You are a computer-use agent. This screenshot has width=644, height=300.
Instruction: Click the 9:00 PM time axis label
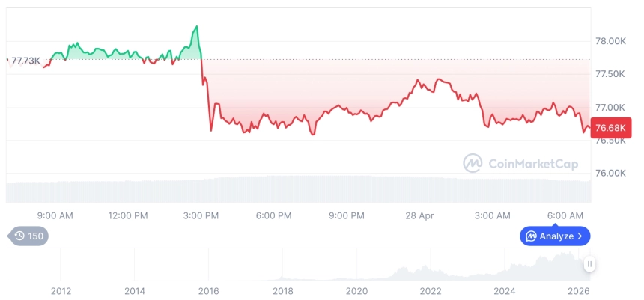(x=346, y=215)
